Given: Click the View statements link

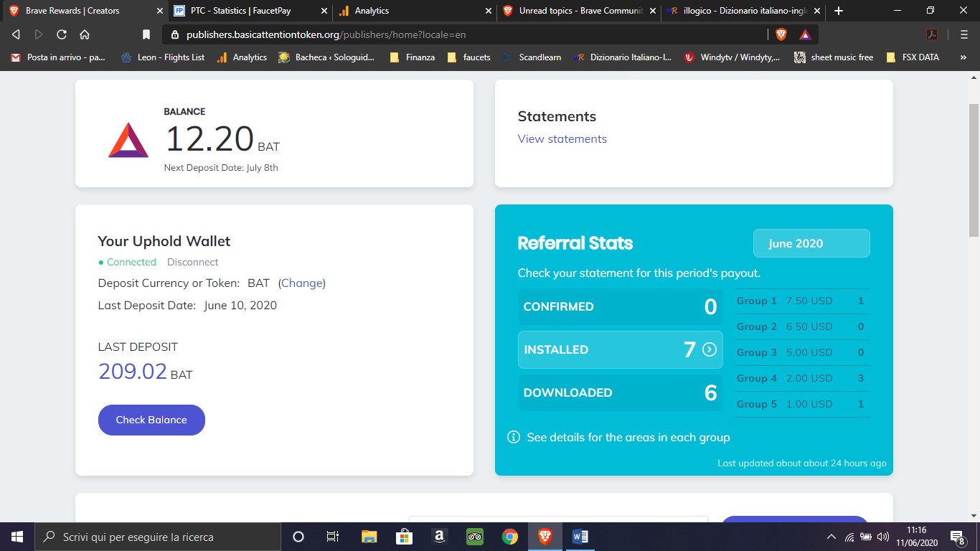Looking at the screenshot, I should pyautogui.click(x=562, y=138).
